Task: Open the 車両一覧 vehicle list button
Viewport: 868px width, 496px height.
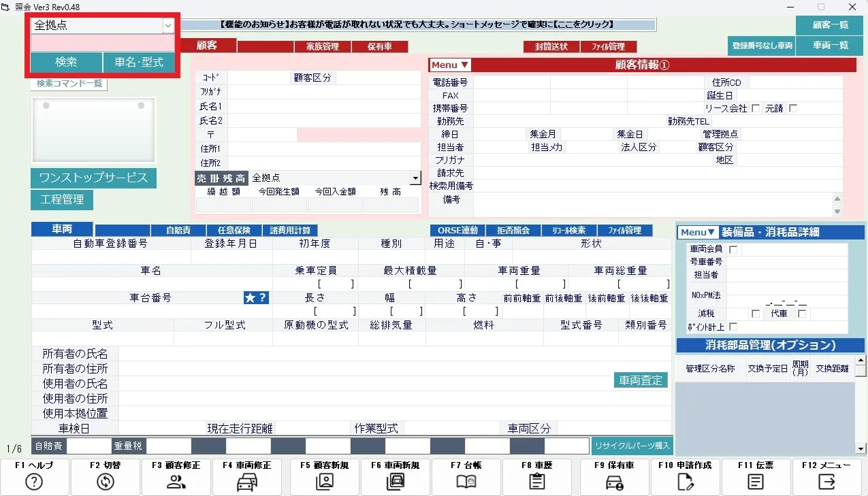Action: [831, 46]
